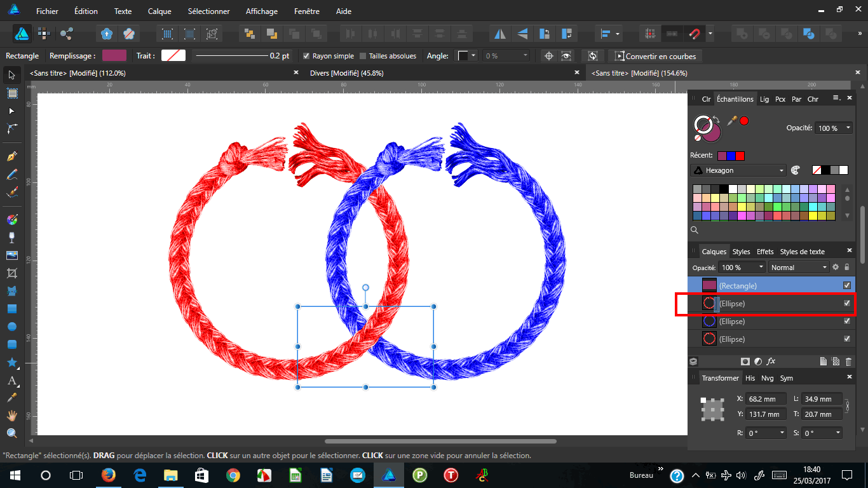
Task: Click Convertir en courbes button
Action: tap(655, 56)
